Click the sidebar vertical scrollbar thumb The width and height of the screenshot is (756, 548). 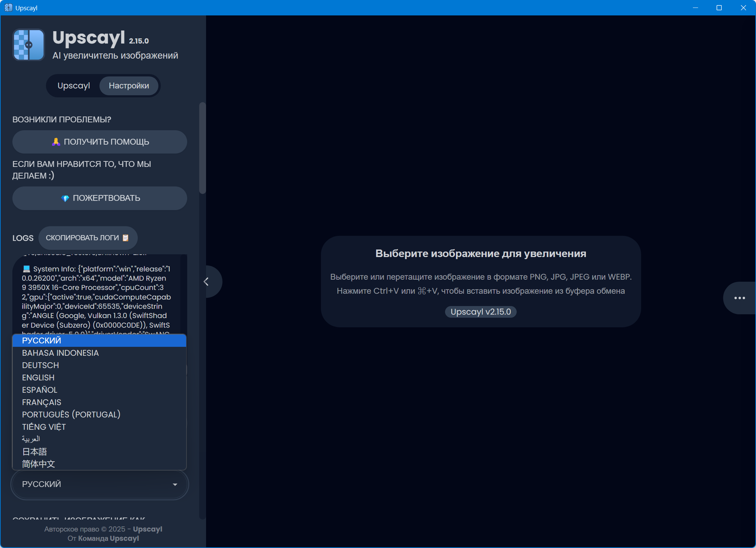(202, 147)
